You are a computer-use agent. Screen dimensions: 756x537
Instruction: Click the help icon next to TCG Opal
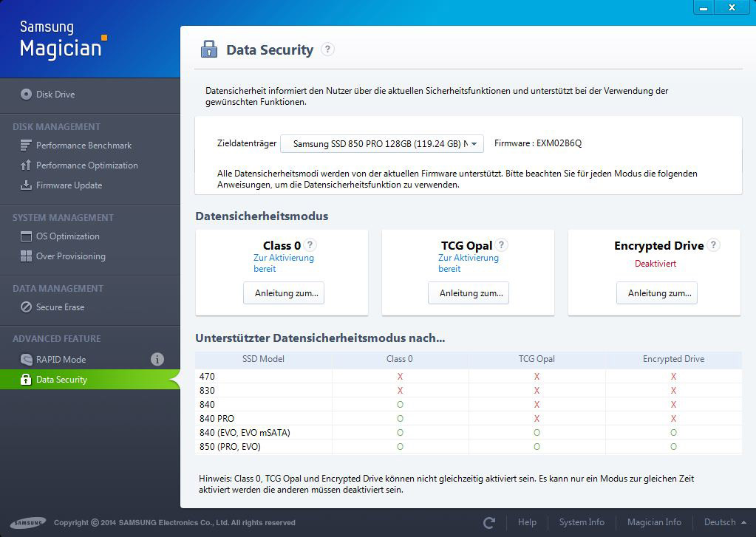click(x=502, y=245)
